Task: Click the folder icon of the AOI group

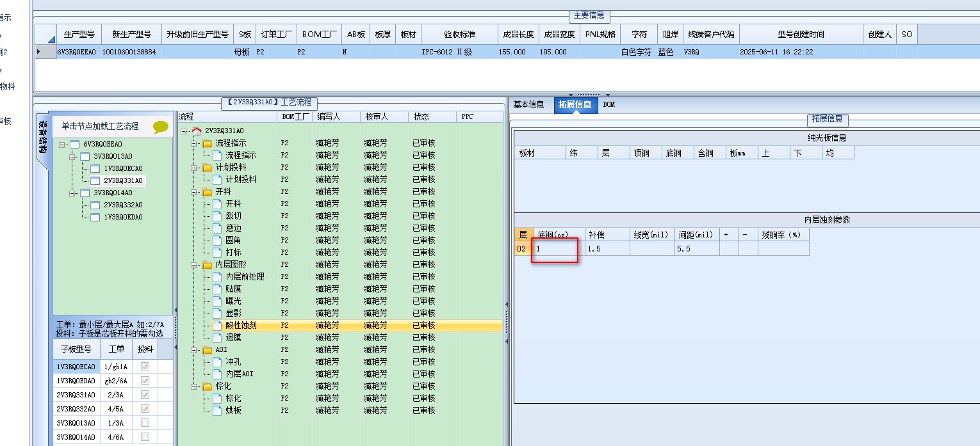Action: pos(207,350)
